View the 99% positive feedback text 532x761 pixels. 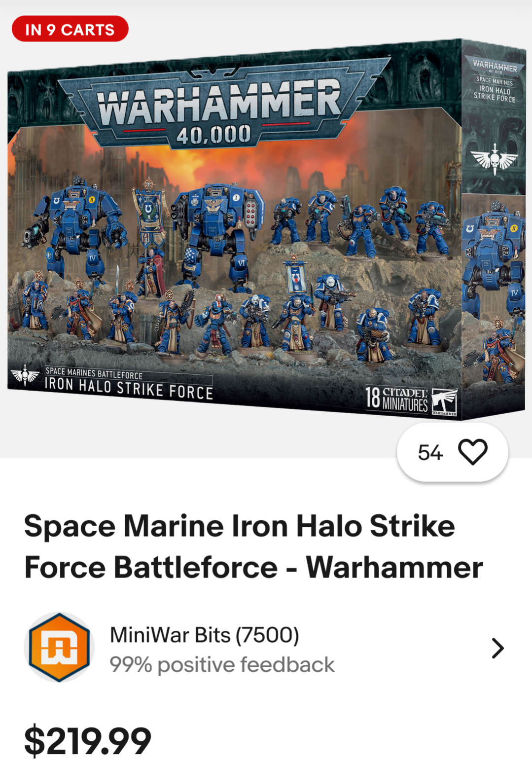pyautogui.click(x=222, y=665)
